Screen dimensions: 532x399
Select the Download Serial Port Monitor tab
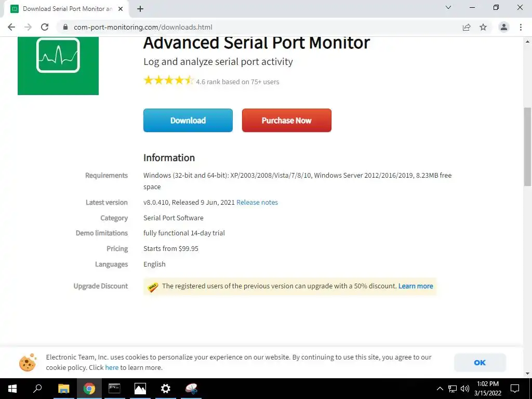click(x=65, y=9)
